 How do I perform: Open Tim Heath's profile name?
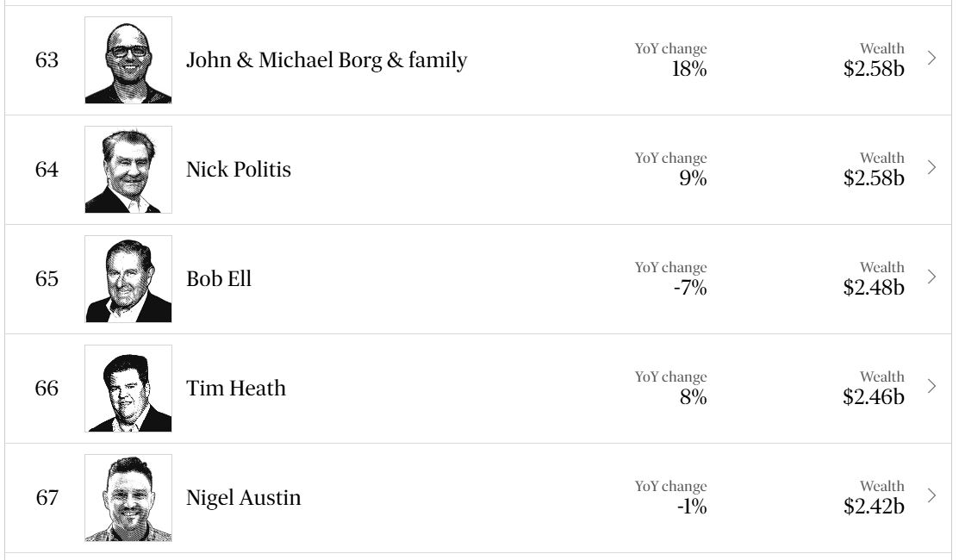[x=236, y=389]
